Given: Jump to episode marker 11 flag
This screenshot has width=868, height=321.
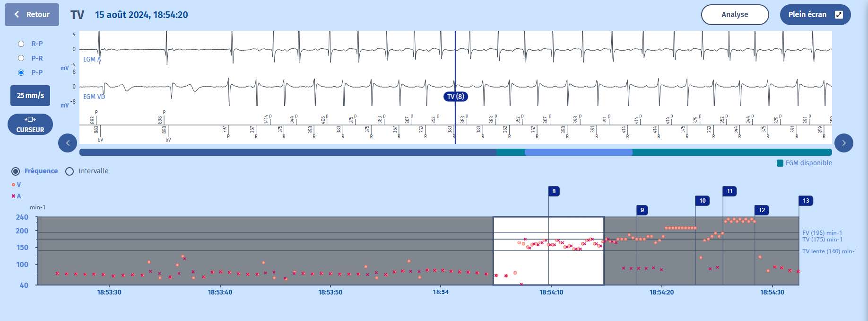Looking at the screenshot, I should pyautogui.click(x=729, y=191).
